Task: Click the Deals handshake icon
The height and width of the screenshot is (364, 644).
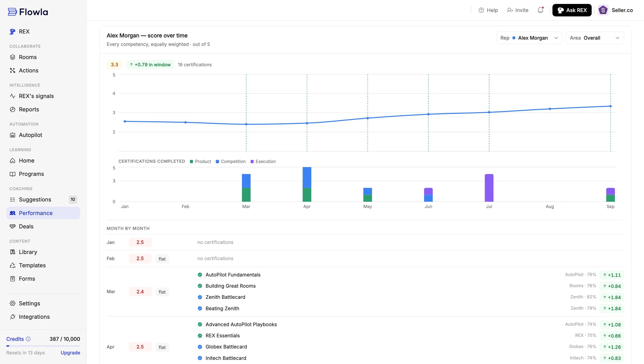Action: point(12,226)
